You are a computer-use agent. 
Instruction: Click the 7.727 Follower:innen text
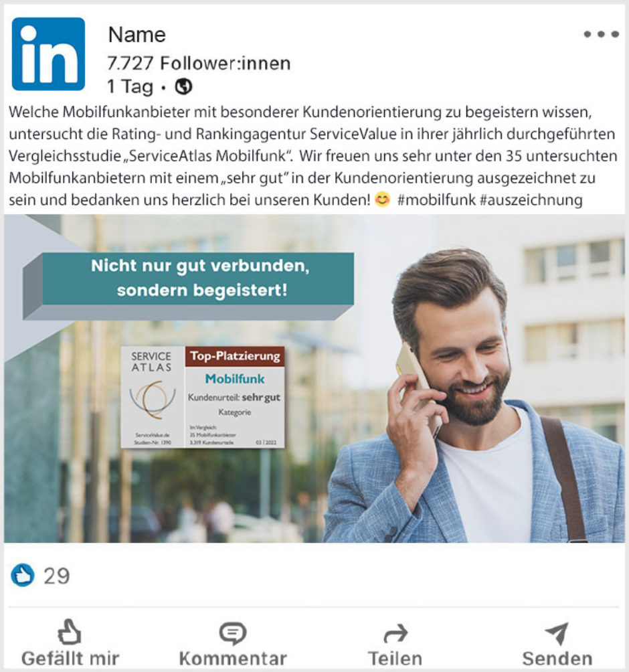pyautogui.click(x=199, y=64)
